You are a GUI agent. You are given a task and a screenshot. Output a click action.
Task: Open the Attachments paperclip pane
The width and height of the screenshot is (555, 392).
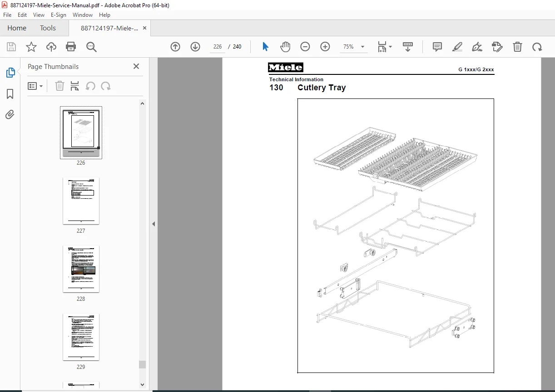pos(10,114)
